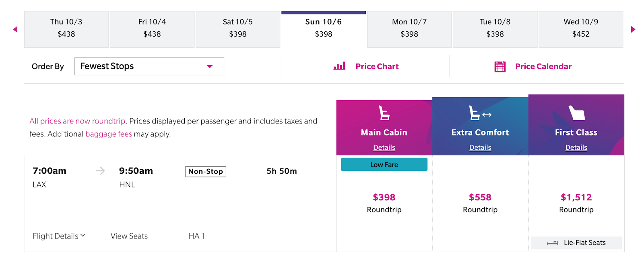This screenshot has height=257, width=644.
Task: Open Main Cabin Details link
Action: coord(384,148)
